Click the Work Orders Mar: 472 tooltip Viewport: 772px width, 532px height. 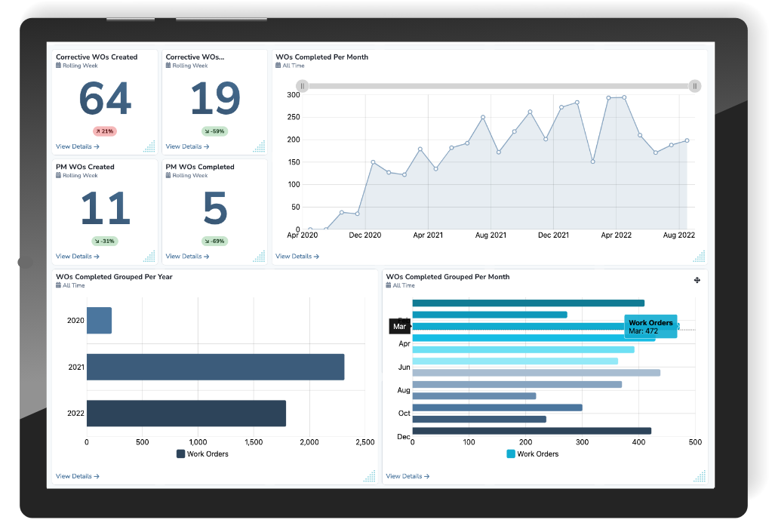pyautogui.click(x=651, y=327)
